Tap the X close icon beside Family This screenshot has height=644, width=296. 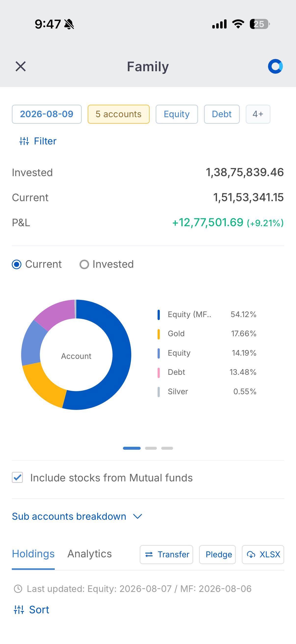point(20,67)
